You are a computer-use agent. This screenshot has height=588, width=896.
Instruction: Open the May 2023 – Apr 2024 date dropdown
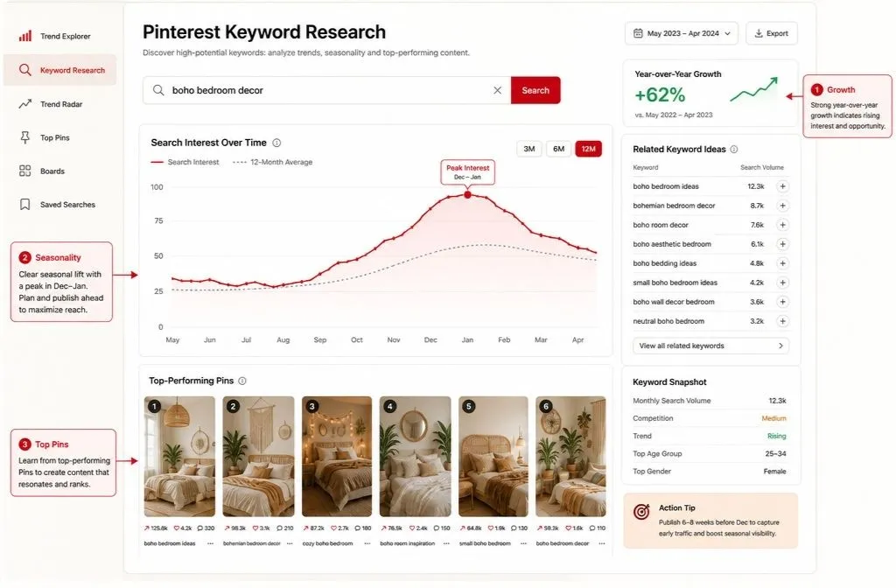pyautogui.click(x=681, y=33)
